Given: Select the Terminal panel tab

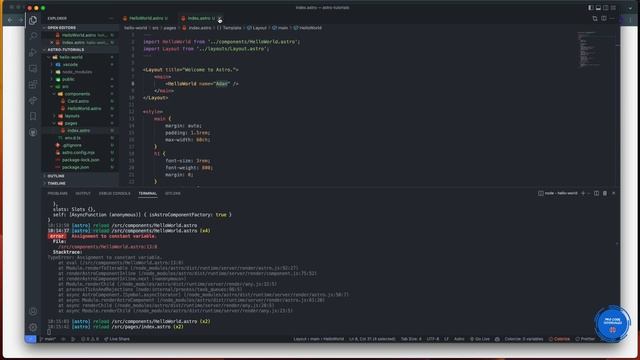Looking at the screenshot, I should point(148,193).
